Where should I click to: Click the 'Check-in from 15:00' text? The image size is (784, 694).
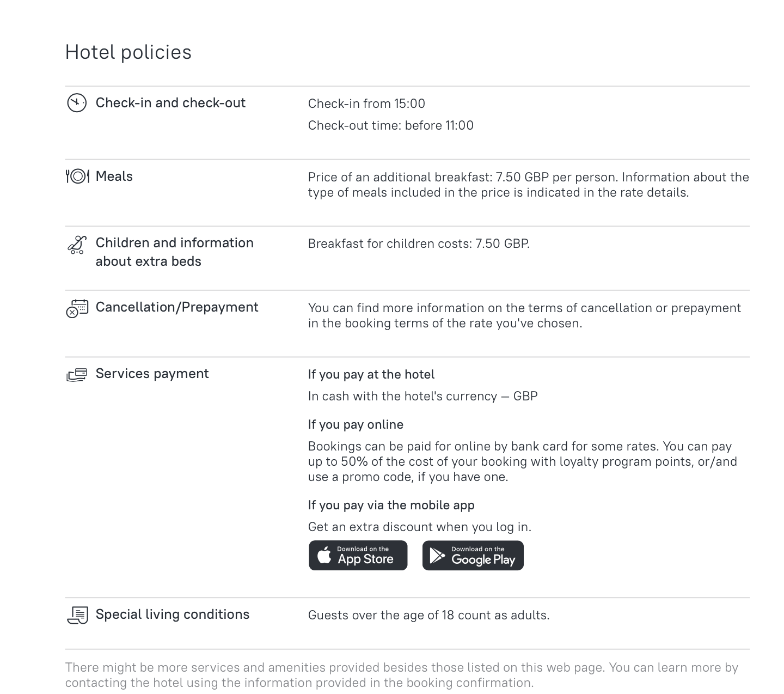click(366, 104)
